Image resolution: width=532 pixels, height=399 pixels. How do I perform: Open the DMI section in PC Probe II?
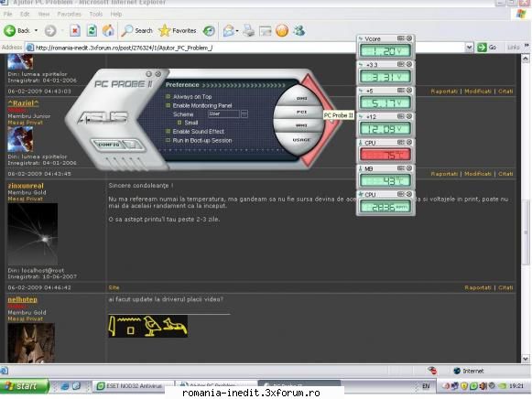(301, 99)
